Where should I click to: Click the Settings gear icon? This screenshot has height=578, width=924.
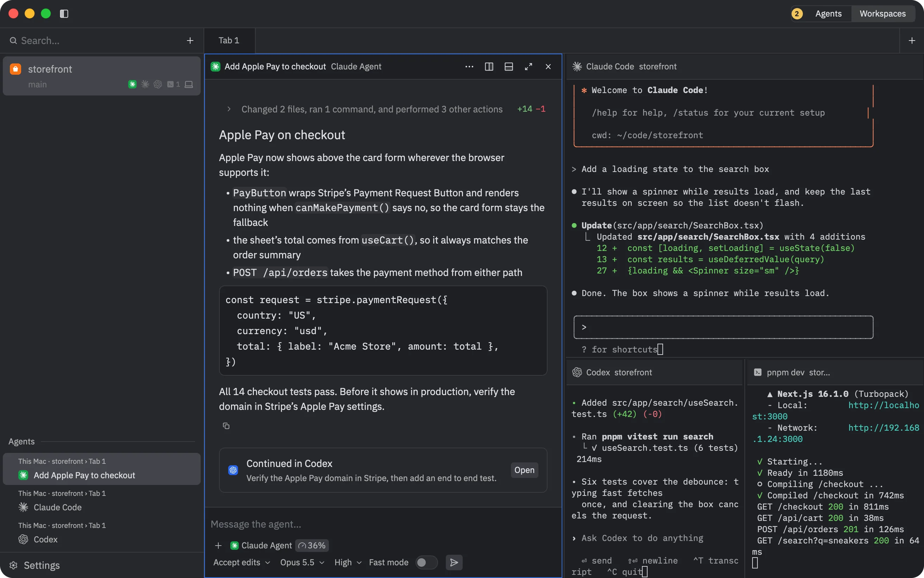(x=13, y=565)
